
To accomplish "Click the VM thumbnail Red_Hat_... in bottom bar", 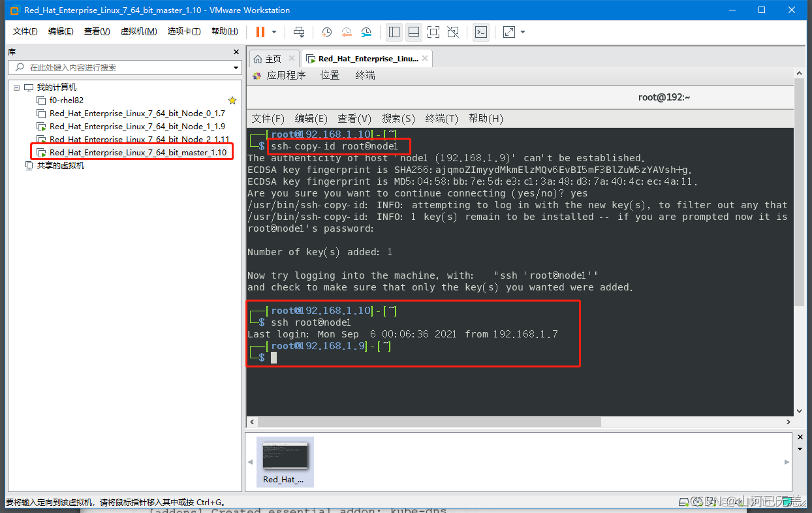I will pos(285,461).
